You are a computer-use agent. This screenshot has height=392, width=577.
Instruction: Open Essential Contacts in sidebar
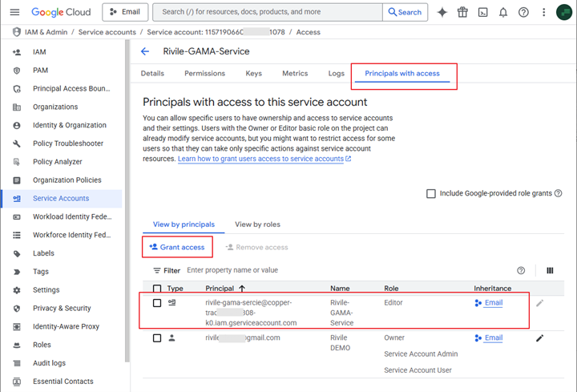62,382
